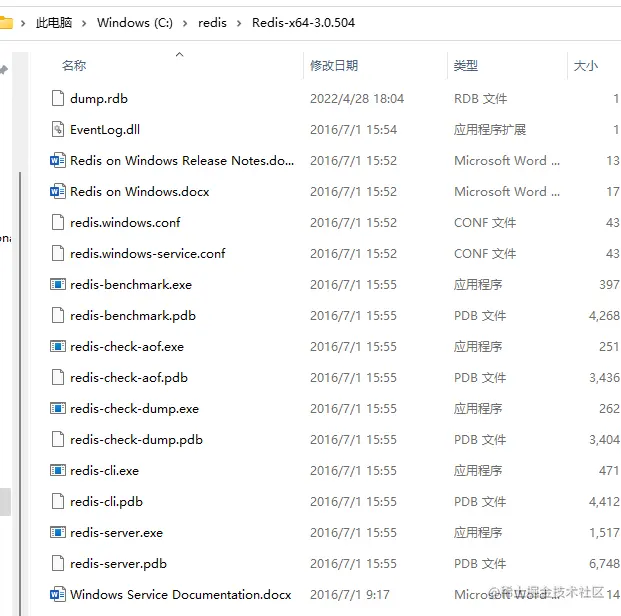621x616 pixels.
Task: Navigate to redis folder in address bar
Action: (212, 23)
